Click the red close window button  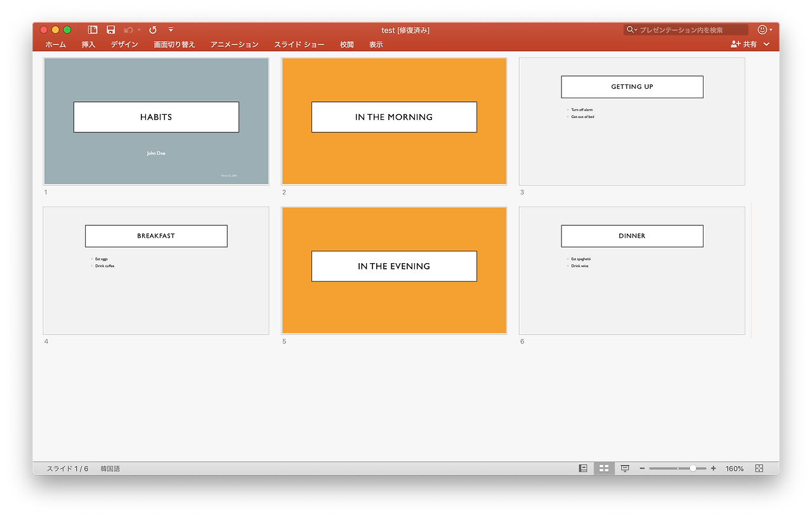pyautogui.click(x=44, y=30)
